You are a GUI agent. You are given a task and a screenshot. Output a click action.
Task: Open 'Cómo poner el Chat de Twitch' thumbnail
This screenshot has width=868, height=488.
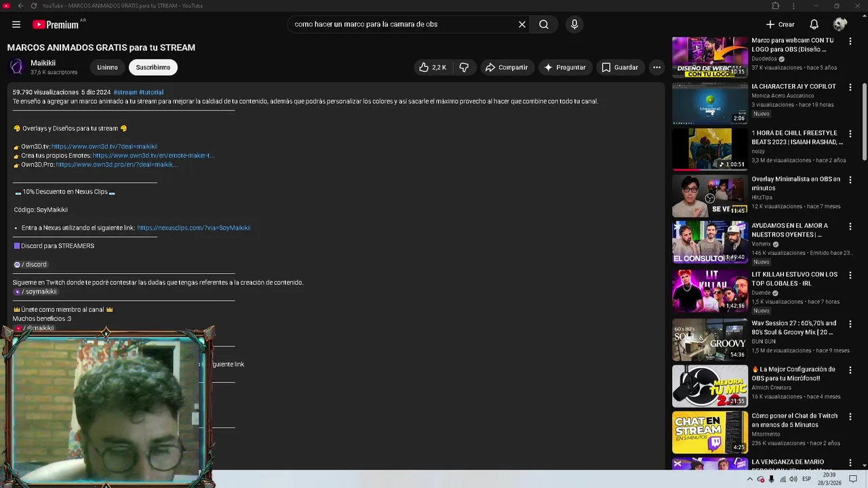point(710,432)
